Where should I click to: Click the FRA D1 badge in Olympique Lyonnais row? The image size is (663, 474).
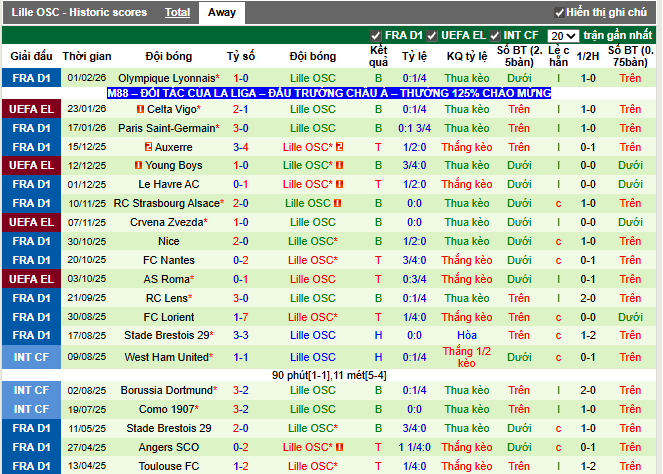[31, 78]
